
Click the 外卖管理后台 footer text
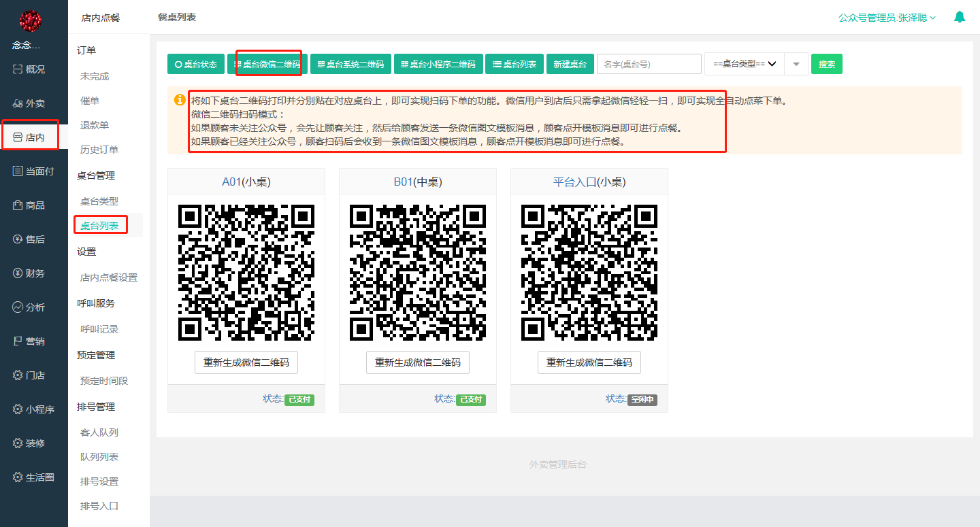558,464
